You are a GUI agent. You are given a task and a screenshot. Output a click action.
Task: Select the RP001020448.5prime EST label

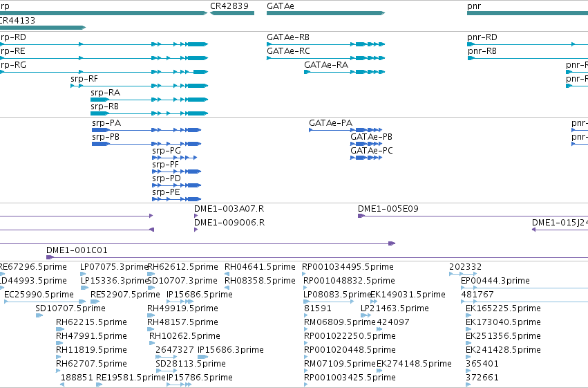[350, 350]
